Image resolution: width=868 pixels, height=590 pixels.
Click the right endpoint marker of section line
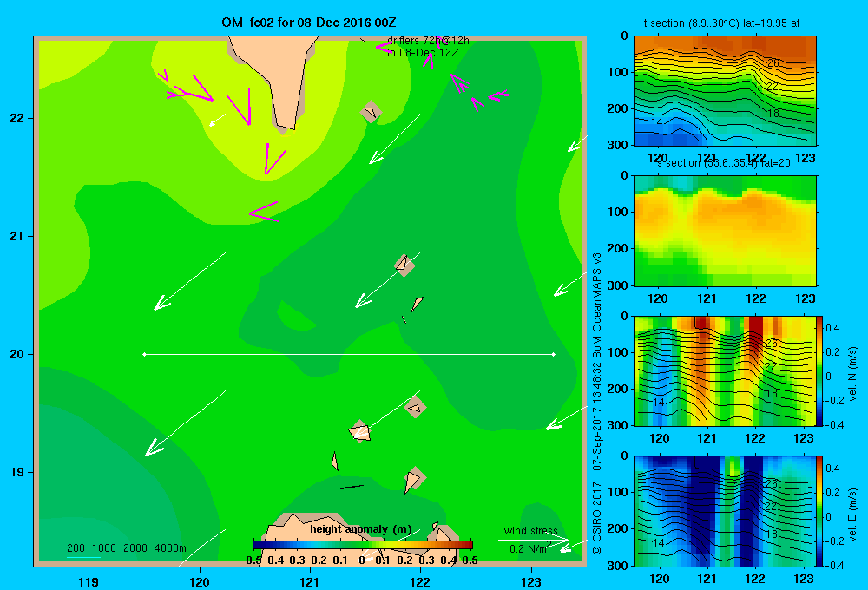(554, 354)
